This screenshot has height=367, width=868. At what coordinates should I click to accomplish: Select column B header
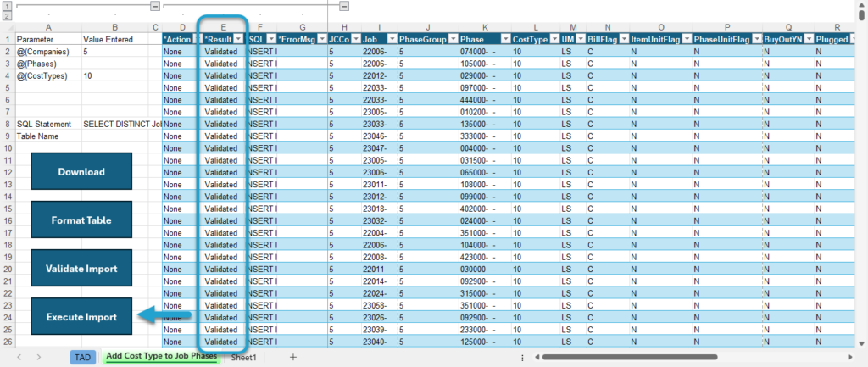[x=115, y=27]
